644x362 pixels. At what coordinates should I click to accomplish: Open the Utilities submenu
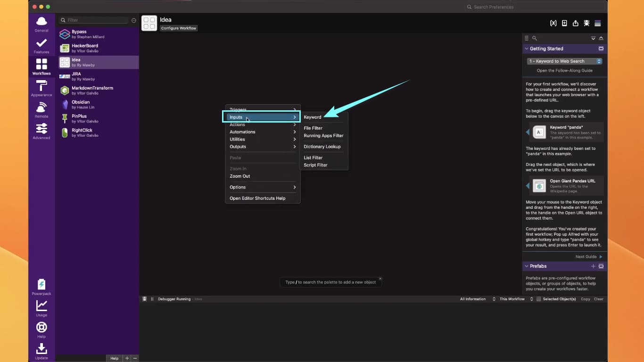263,139
